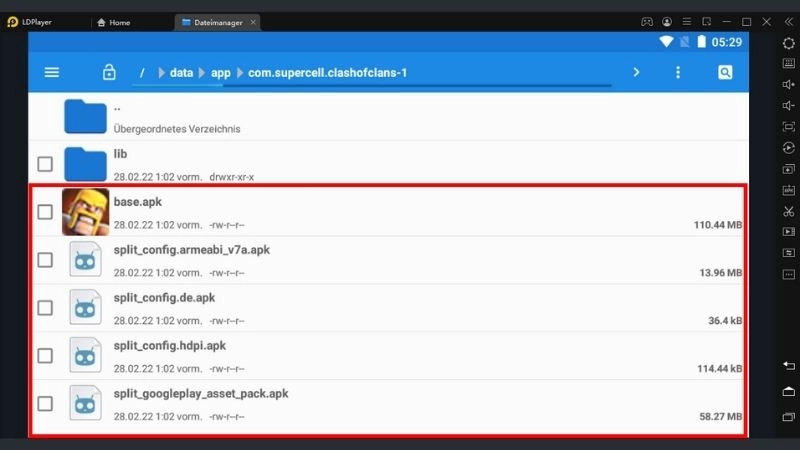Click the split_googleplay_asset_pack.apk file icon
The image size is (800, 450).
point(85,403)
